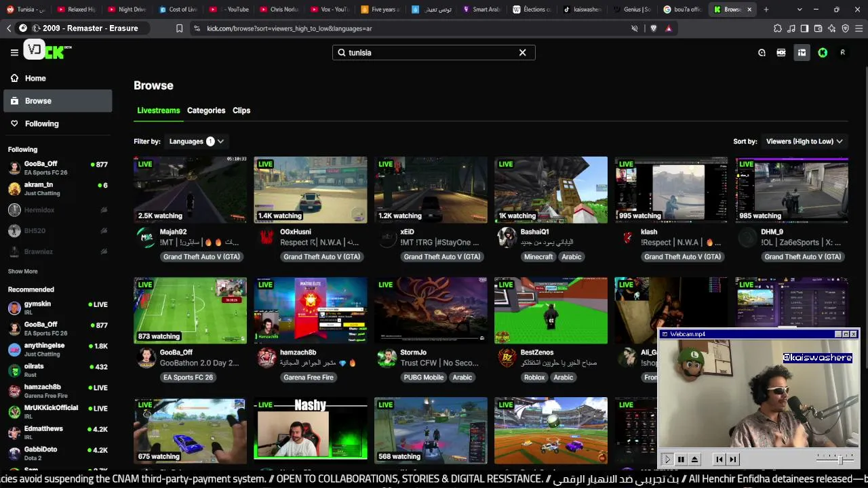Image resolution: width=868 pixels, height=488 pixels.
Task: Open the R user profile avatar
Action: (843, 52)
